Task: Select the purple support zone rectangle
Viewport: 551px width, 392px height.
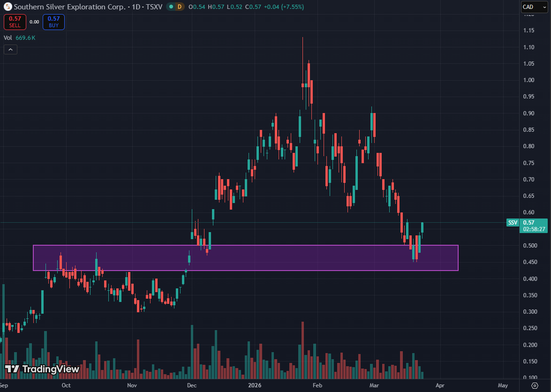Action: tap(246, 258)
